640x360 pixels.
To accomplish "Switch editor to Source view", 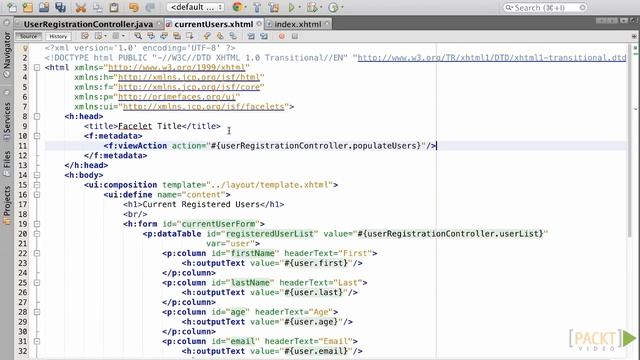I will 29,36.
